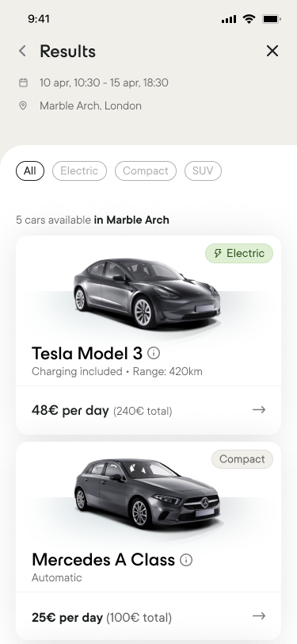
Task: Go back using the left chevron icon
Action: click(x=22, y=51)
